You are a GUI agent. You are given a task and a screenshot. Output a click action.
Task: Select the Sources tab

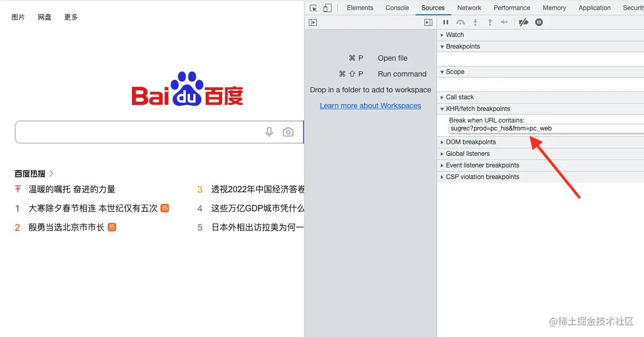point(433,8)
